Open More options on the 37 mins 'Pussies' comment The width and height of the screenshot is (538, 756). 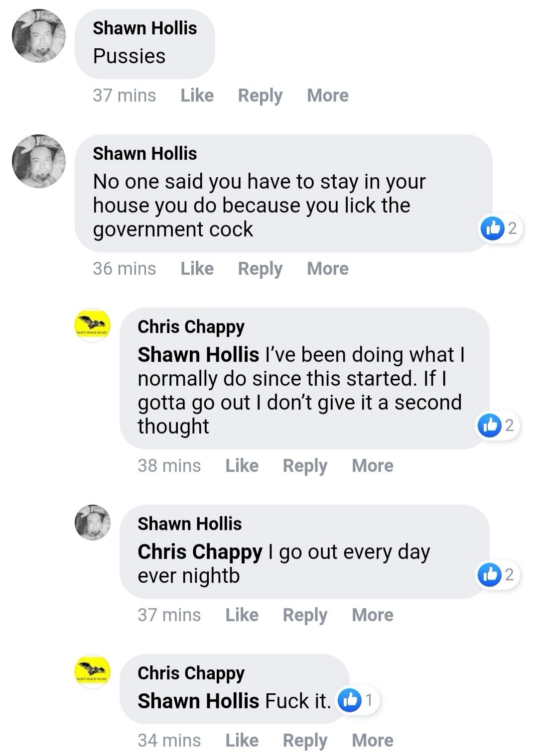pos(327,95)
